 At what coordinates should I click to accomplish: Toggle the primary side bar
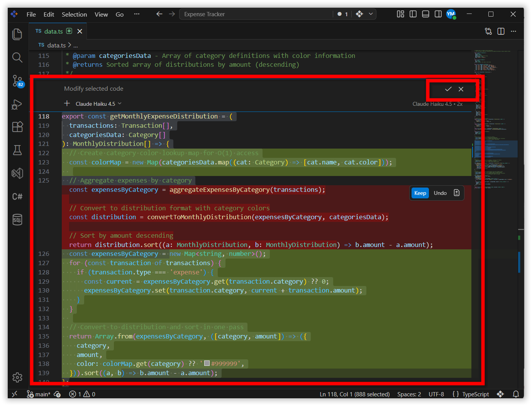[x=413, y=14]
